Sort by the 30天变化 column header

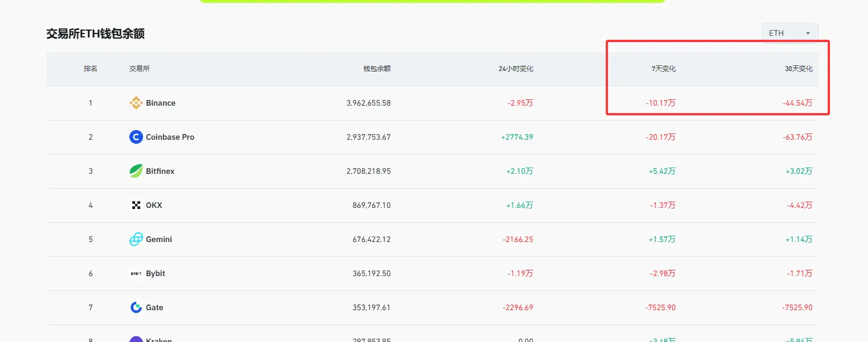[x=799, y=69]
